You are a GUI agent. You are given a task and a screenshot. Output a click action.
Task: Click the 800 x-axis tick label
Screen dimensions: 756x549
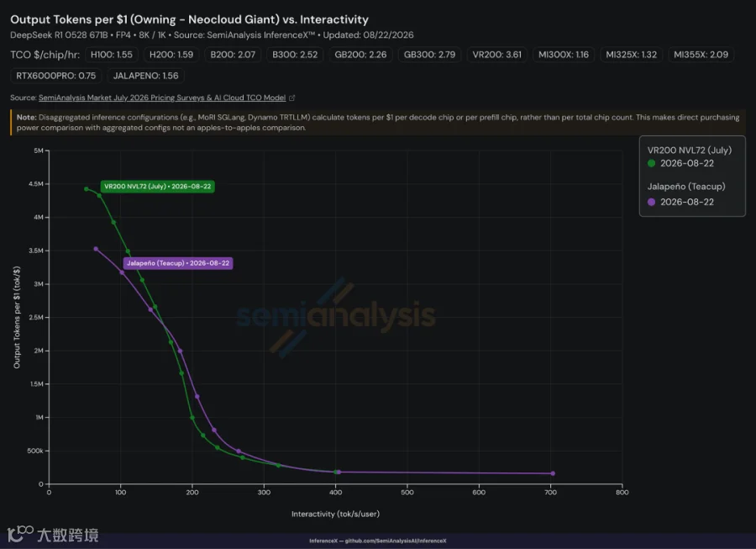tap(622, 492)
